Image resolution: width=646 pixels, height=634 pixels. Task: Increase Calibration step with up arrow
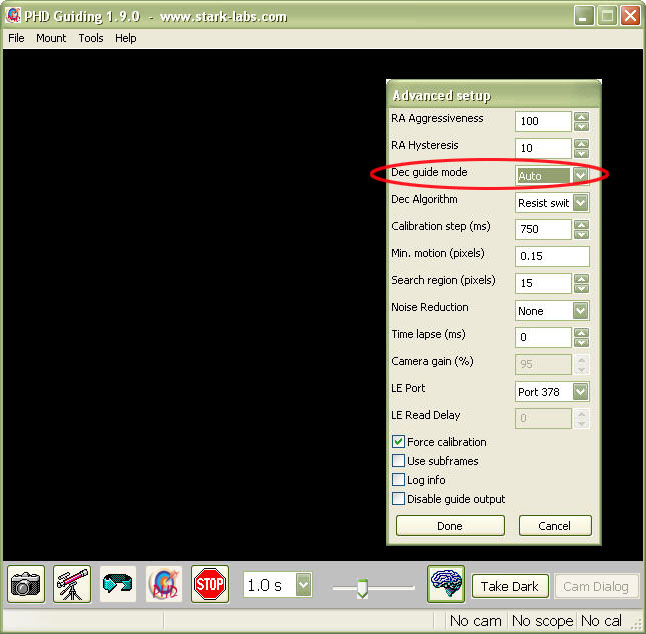point(581,225)
